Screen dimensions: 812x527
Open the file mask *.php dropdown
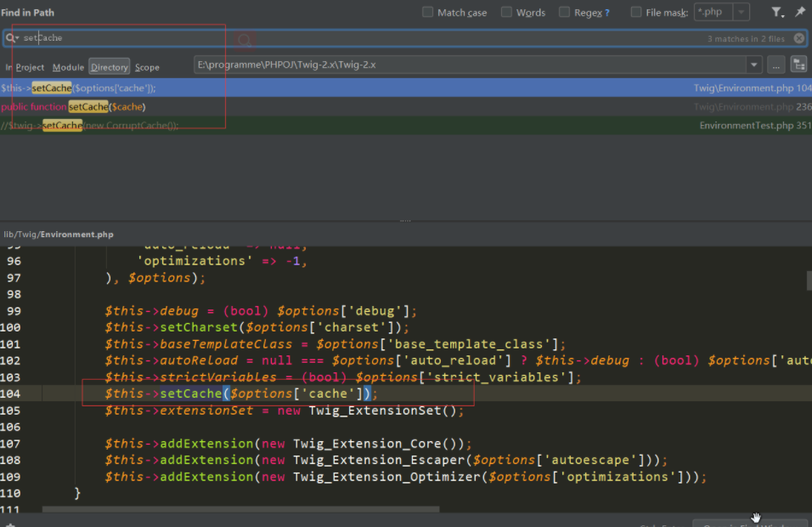click(x=742, y=13)
